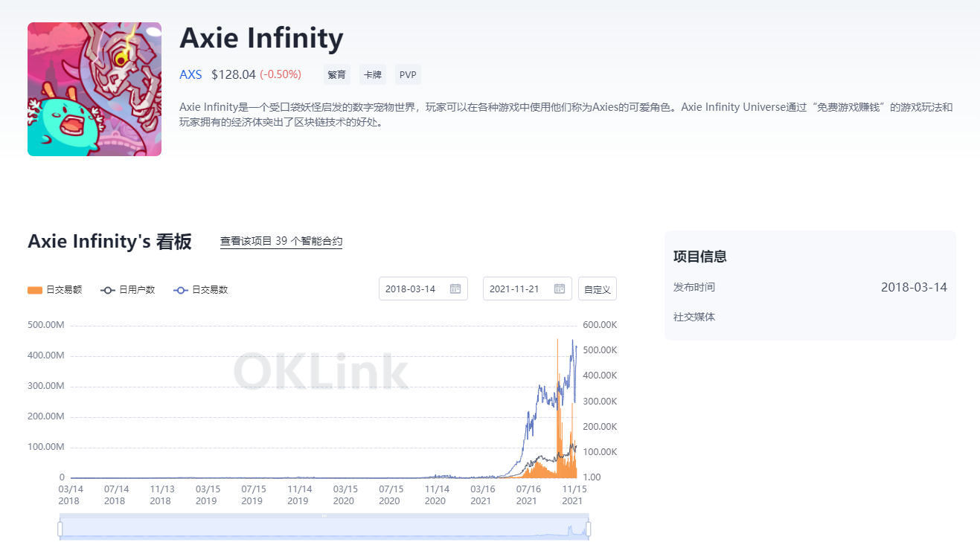The width and height of the screenshot is (980, 554).
Task: Select the 繁育 tag
Action: [336, 74]
